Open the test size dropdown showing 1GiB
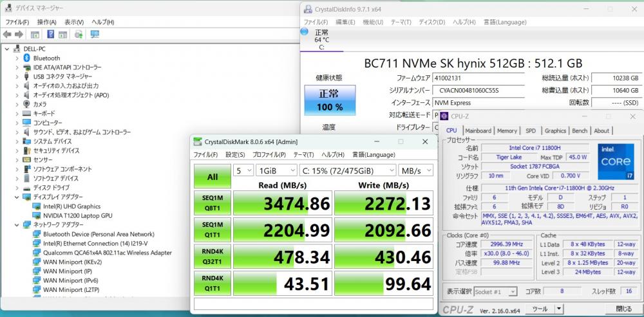Image resolution: width=644 pixels, height=317 pixels. (276, 170)
